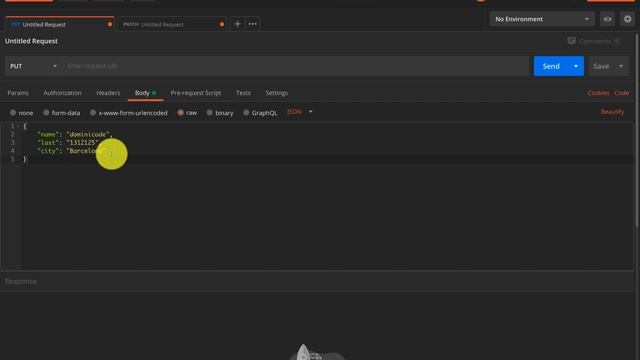The height and width of the screenshot is (360, 640).
Task: Click the "city": "Barcelona" line in editor
Action: [x=71, y=151]
